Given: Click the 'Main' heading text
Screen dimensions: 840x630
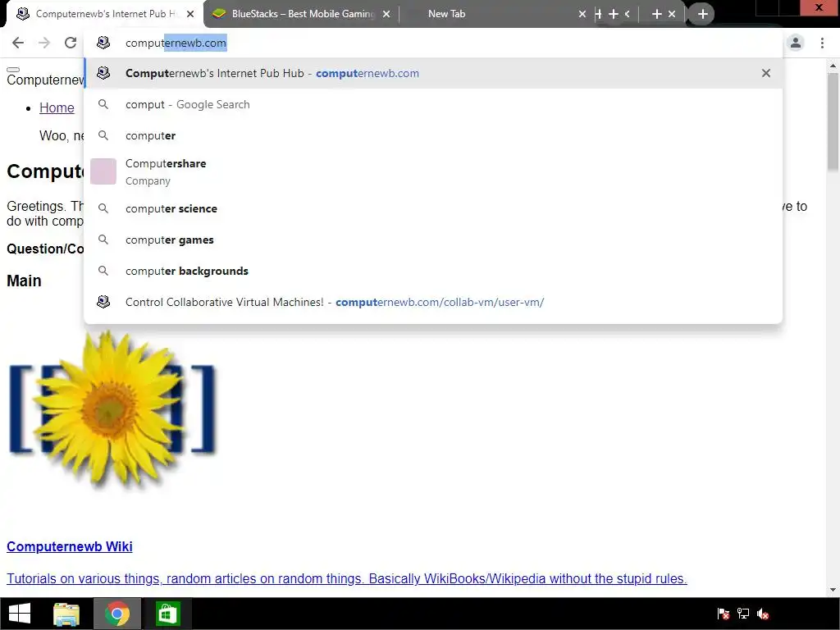Looking at the screenshot, I should [24, 281].
